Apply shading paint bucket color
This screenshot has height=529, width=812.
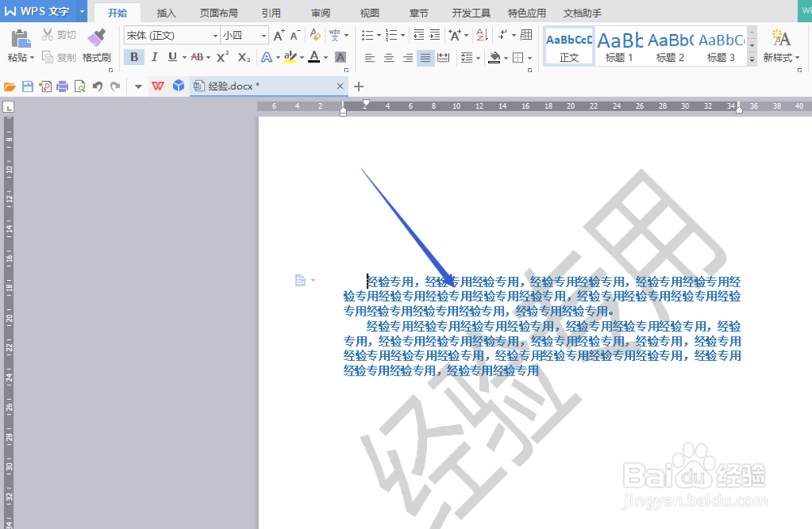click(x=495, y=58)
